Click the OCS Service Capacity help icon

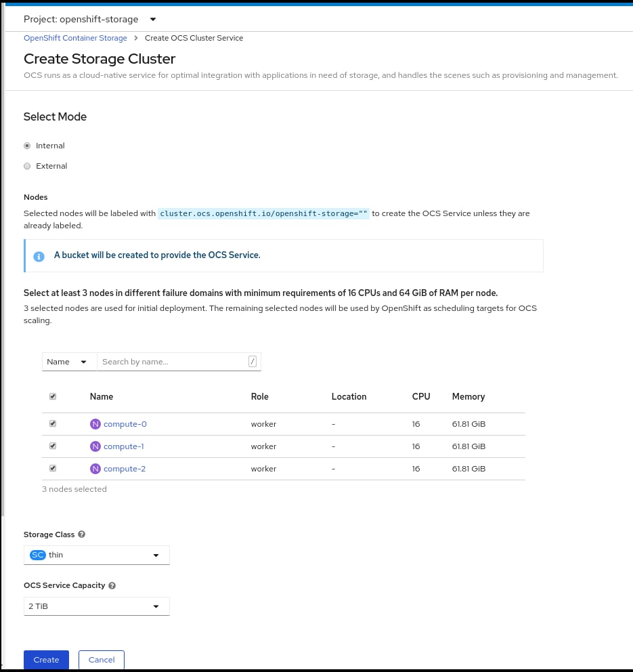tap(112, 585)
